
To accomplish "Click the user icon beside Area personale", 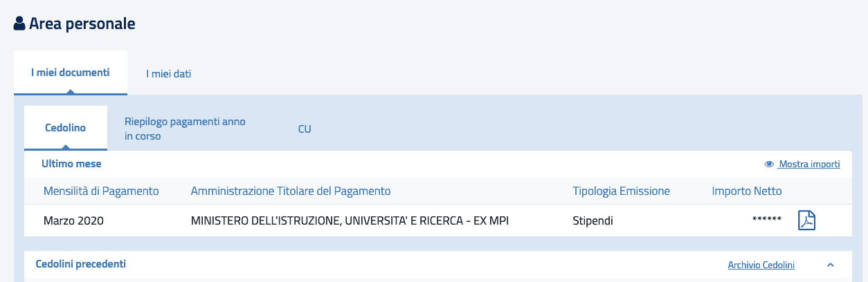I will coord(19,23).
